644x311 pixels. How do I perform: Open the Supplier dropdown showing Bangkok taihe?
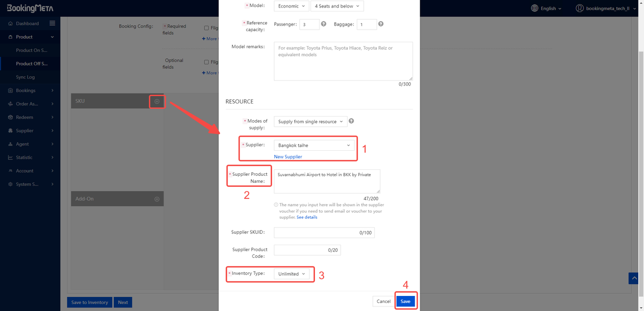click(x=314, y=145)
